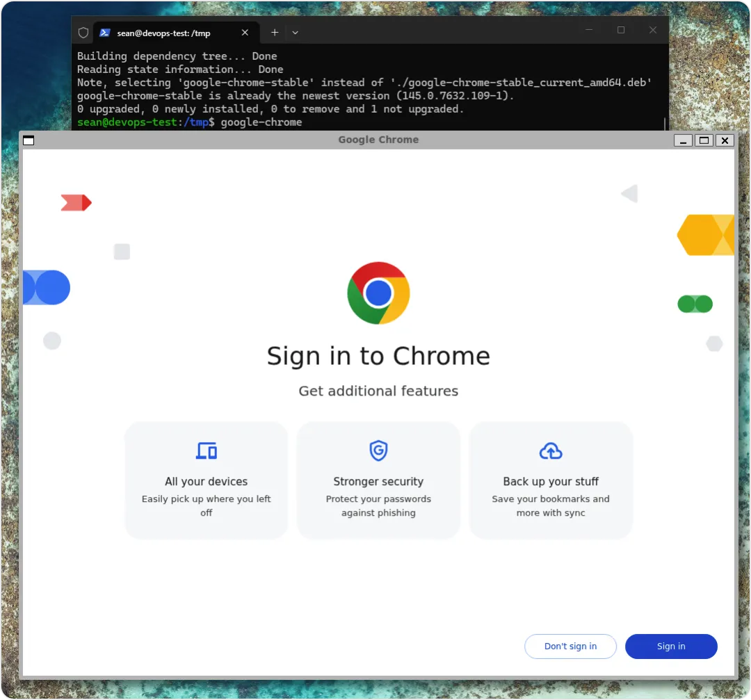This screenshot has width=751, height=700.
Task: Click the terminal shield icon
Action: coord(83,33)
